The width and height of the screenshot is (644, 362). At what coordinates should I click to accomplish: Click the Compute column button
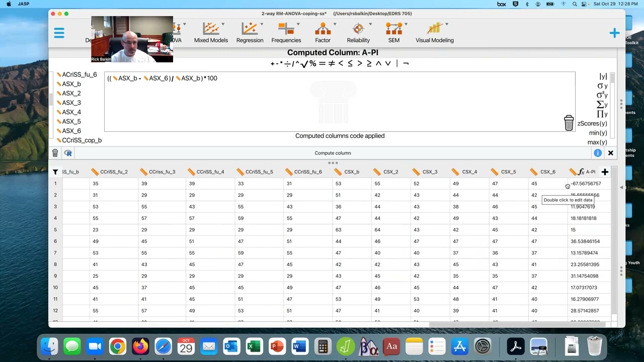[333, 153]
